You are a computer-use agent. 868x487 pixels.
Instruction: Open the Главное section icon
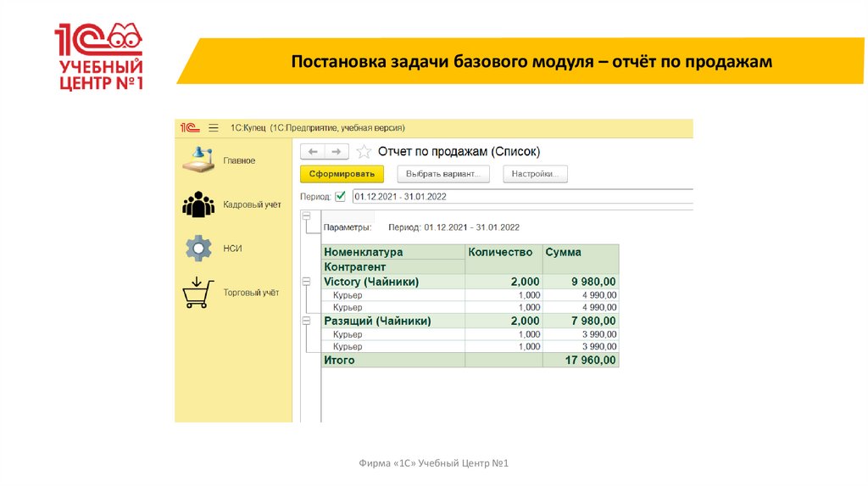[198, 160]
